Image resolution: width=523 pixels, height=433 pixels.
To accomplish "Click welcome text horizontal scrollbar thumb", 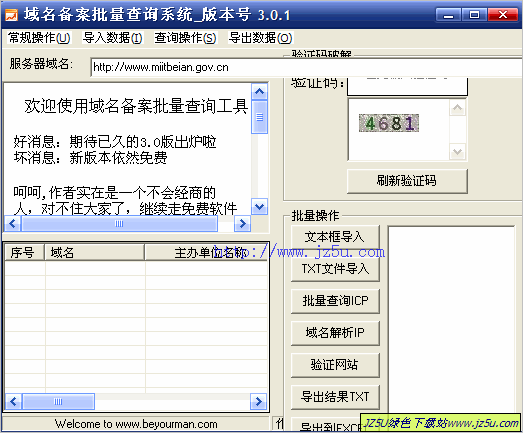I will click(x=119, y=224).
